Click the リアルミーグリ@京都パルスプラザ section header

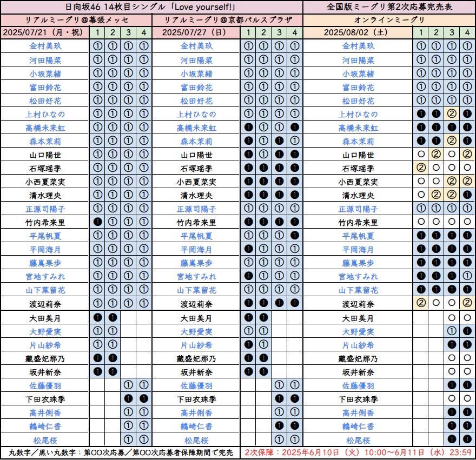click(228, 20)
